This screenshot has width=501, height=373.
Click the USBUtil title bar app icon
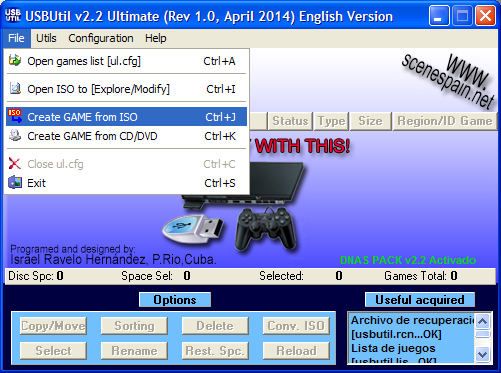pos(13,15)
